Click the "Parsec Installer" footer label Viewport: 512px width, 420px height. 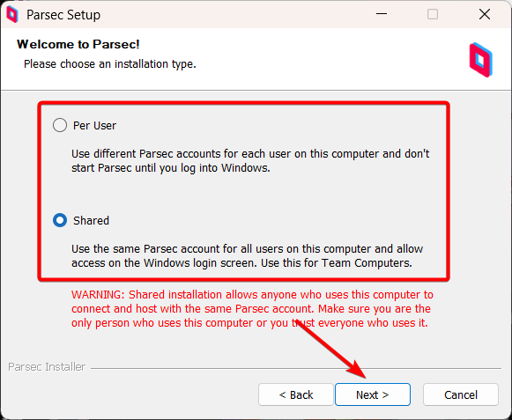click(47, 367)
